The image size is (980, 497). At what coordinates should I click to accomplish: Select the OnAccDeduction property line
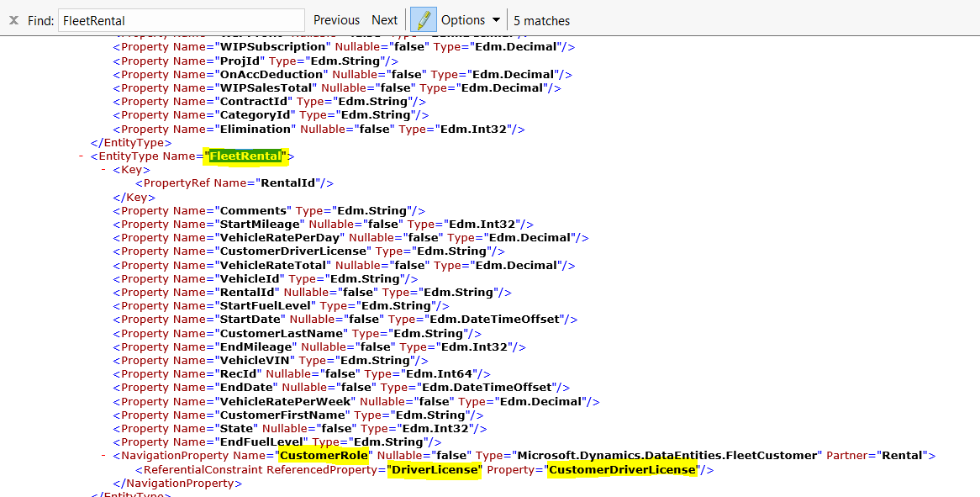[342, 74]
